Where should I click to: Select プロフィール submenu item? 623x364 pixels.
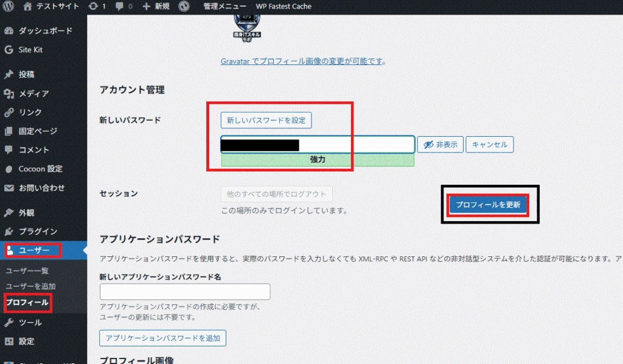(x=27, y=303)
